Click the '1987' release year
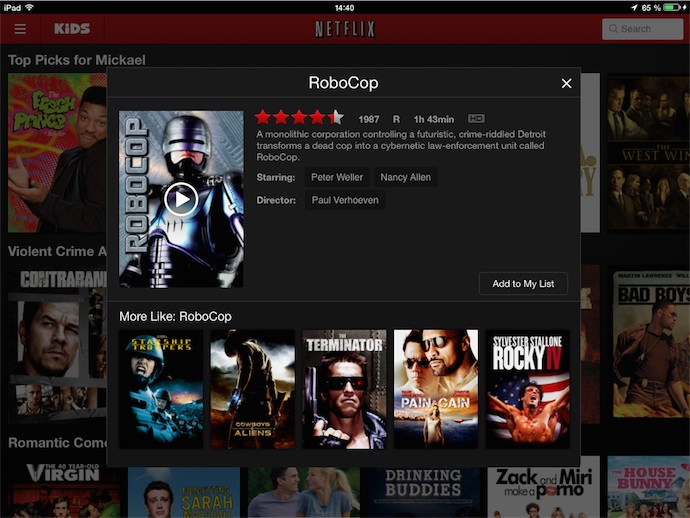690x518 pixels. click(369, 119)
